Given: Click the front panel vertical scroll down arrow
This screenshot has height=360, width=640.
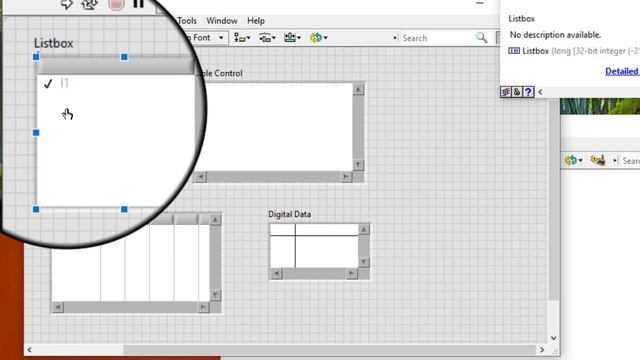Looking at the screenshot, I should tap(553, 338).
